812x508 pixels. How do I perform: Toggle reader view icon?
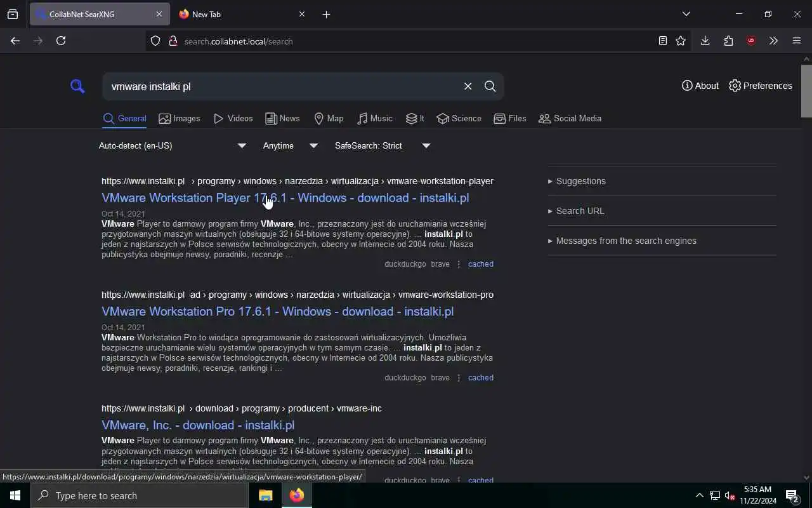[x=662, y=41]
